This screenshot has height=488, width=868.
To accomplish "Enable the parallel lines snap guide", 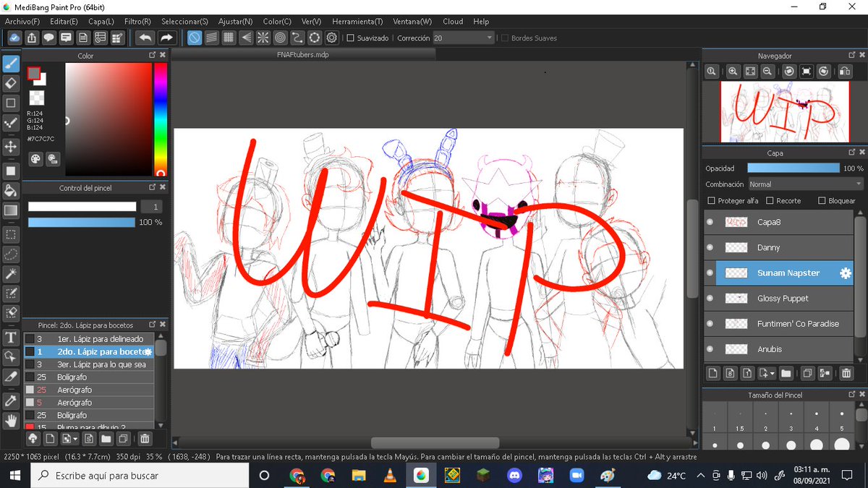I will [212, 38].
